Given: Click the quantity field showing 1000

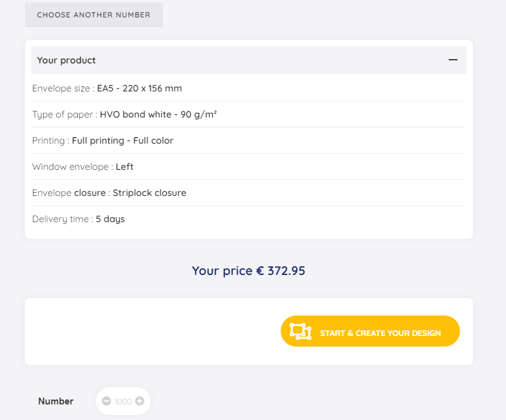Looking at the screenshot, I should [123, 402].
